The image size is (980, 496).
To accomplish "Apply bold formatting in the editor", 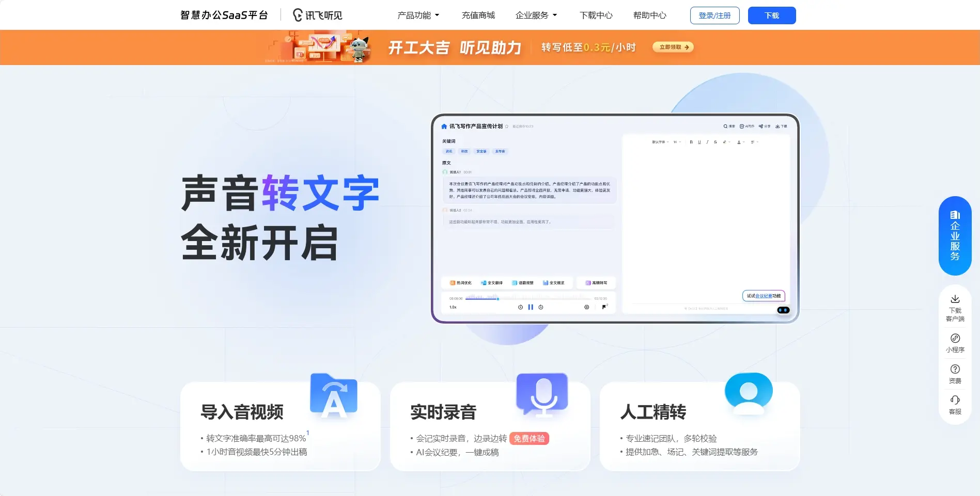I will pos(691,142).
